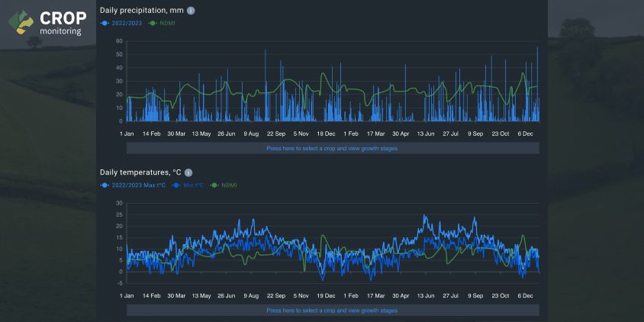Click the Max t°C legend marker icon

point(105,185)
